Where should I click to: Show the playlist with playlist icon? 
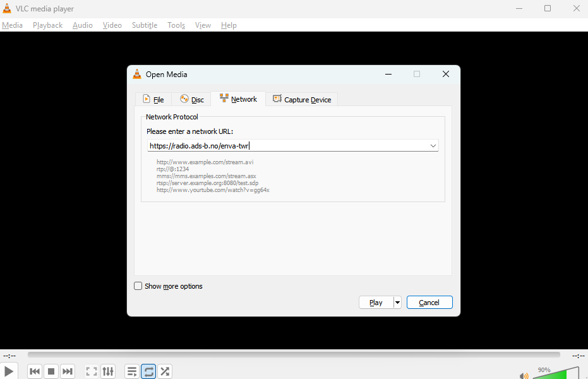point(132,371)
